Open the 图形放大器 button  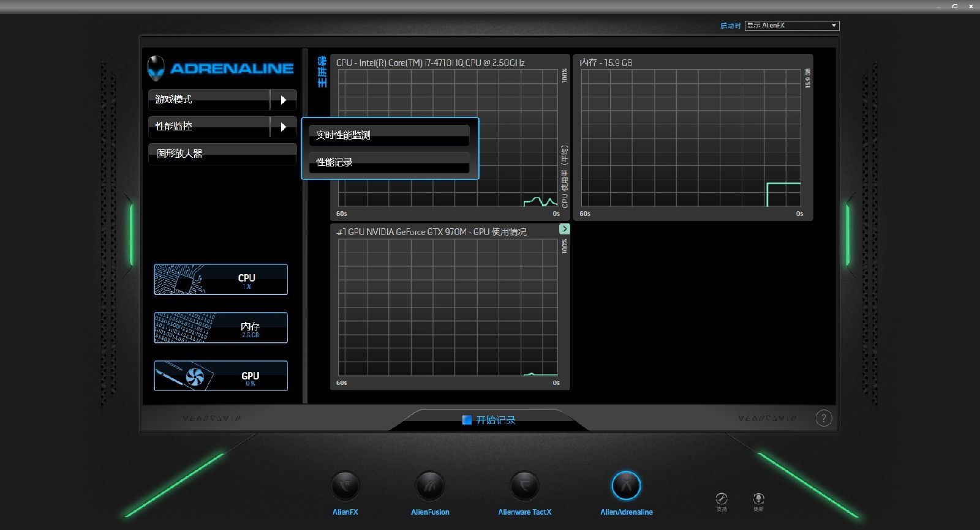222,154
